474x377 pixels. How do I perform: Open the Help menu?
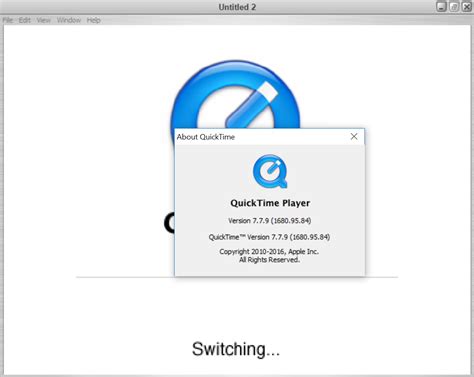(x=93, y=20)
